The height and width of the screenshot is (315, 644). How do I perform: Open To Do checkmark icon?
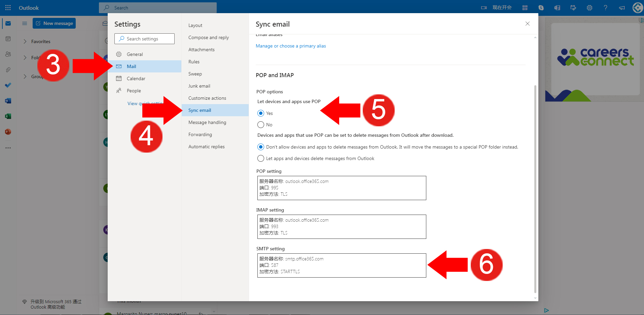[8, 85]
